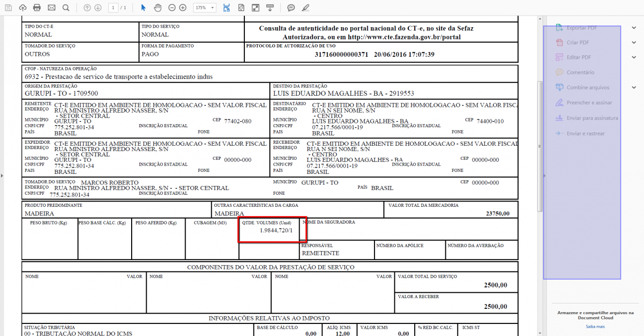Image resolution: width=644 pixels, height=336 pixels.
Task: Toggle full screen view mode
Action: pyautogui.click(x=255, y=8)
